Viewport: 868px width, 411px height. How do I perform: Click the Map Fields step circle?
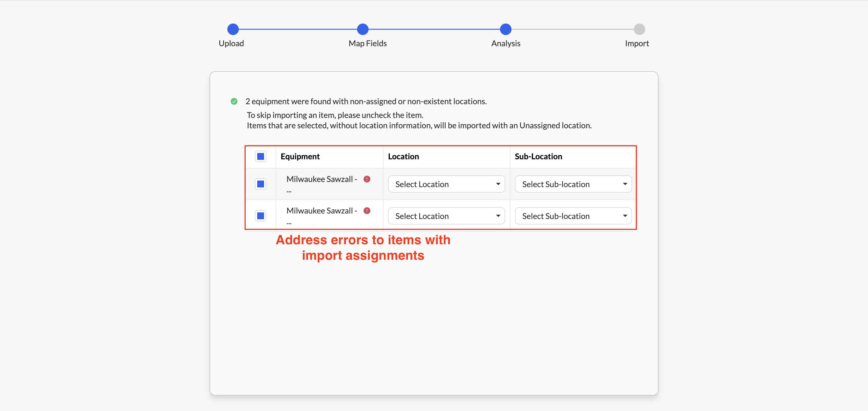(x=363, y=29)
